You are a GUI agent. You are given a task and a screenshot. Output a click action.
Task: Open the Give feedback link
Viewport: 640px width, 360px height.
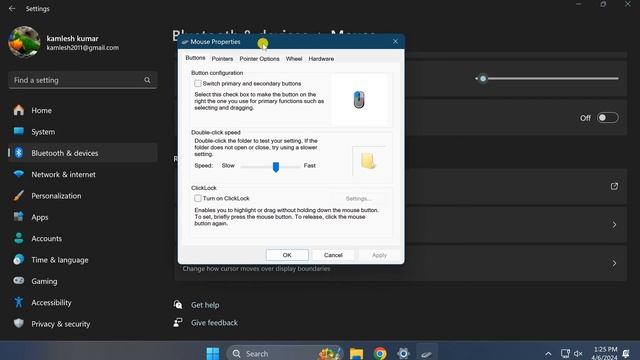click(x=214, y=322)
